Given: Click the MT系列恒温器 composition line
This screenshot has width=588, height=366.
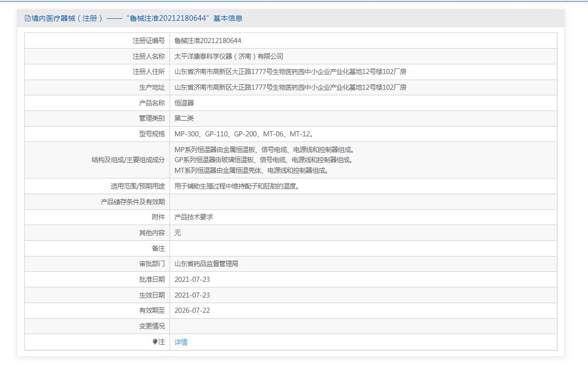Looking at the screenshot, I should [251, 170].
